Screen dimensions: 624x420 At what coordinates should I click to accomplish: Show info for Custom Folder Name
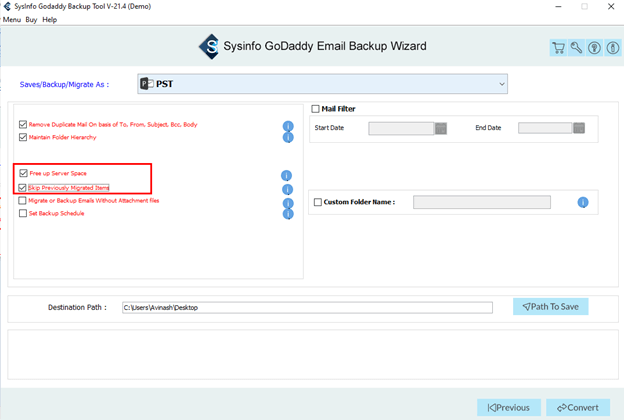583,202
